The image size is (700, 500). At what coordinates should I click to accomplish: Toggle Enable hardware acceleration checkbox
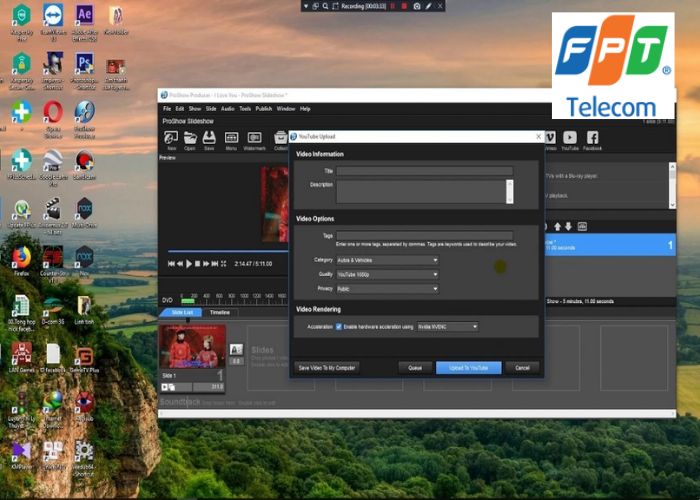click(x=339, y=326)
